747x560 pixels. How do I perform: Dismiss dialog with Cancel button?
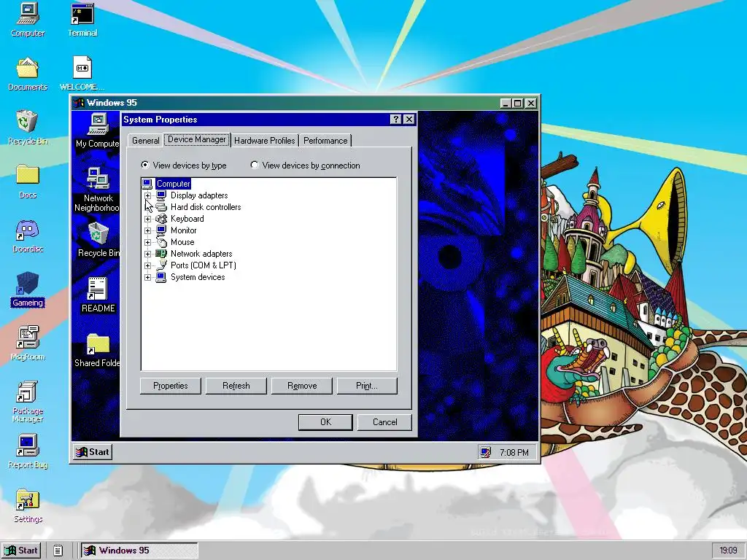pos(384,422)
